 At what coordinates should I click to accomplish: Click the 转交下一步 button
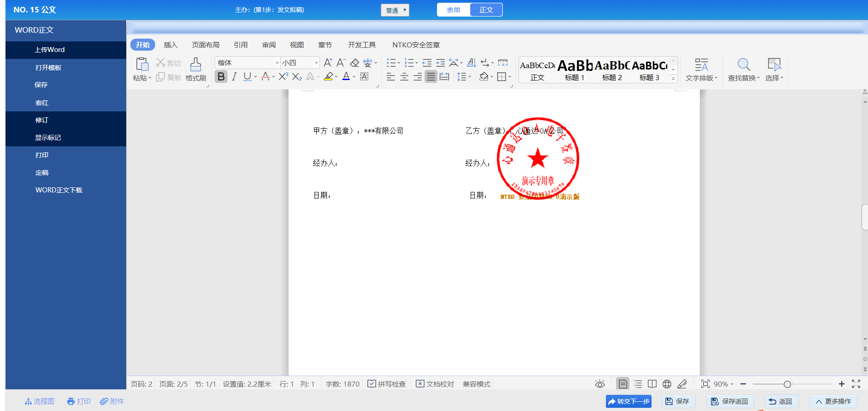pos(629,401)
